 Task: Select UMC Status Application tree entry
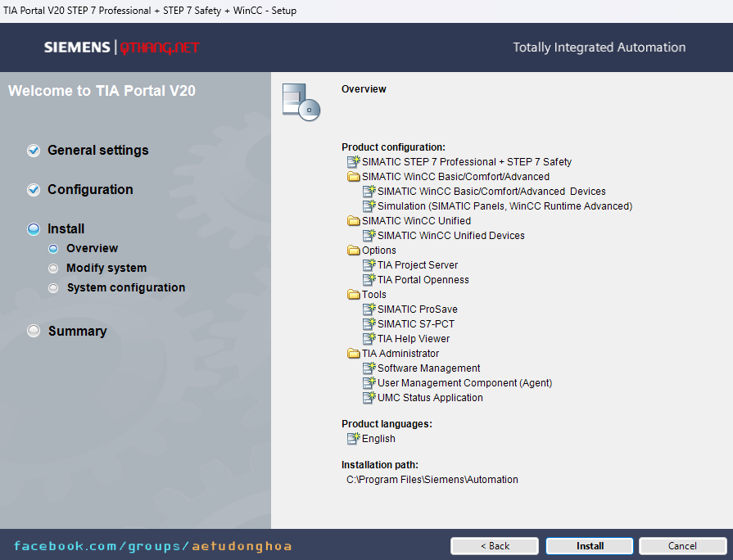(430, 398)
